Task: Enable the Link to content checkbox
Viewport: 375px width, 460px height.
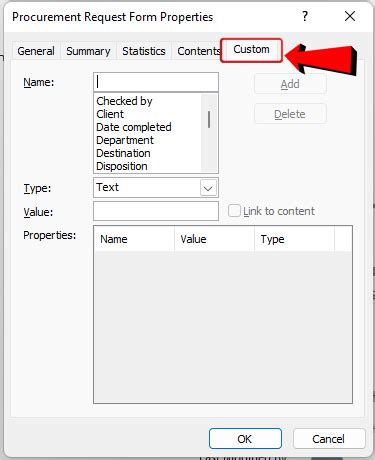Action: click(x=234, y=211)
